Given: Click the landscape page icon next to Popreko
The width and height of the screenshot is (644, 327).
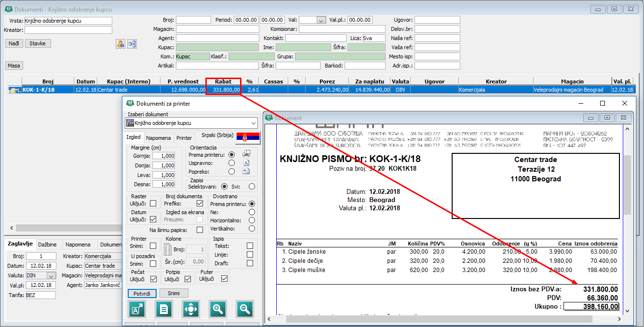Looking at the screenshot, I should tap(246, 171).
